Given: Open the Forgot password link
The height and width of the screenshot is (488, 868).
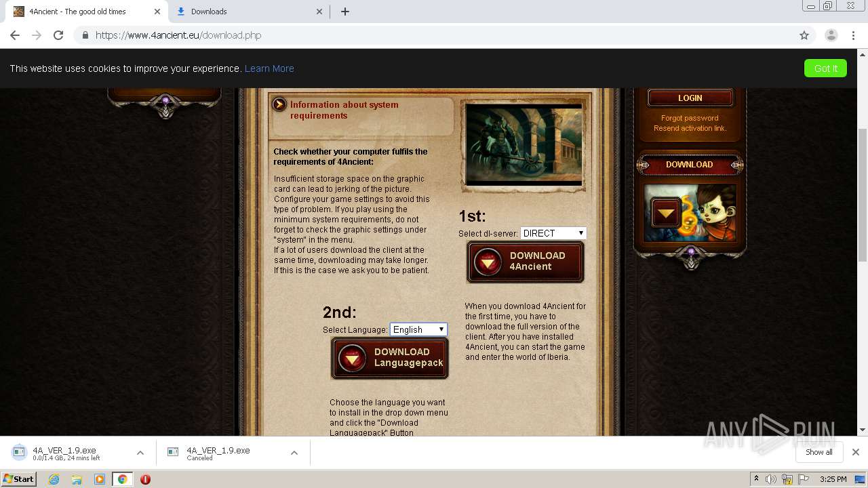Looking at the screenshot, I should 690,118.
